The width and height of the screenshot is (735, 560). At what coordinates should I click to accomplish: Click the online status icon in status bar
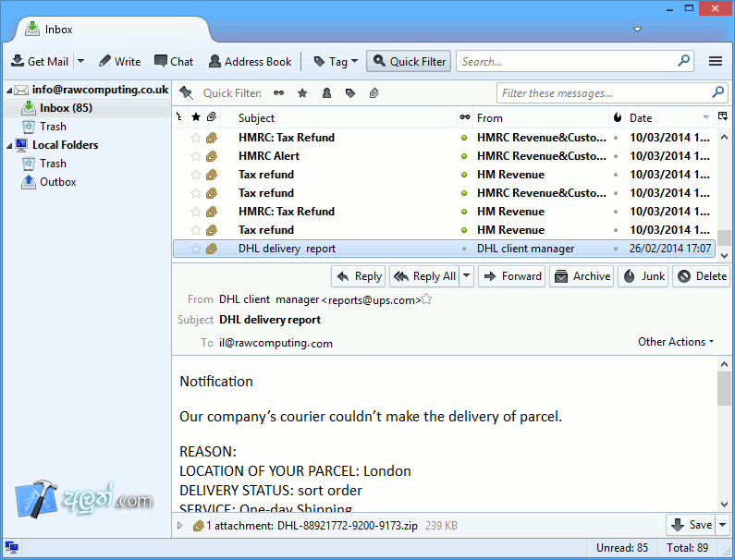pos(11,547)
